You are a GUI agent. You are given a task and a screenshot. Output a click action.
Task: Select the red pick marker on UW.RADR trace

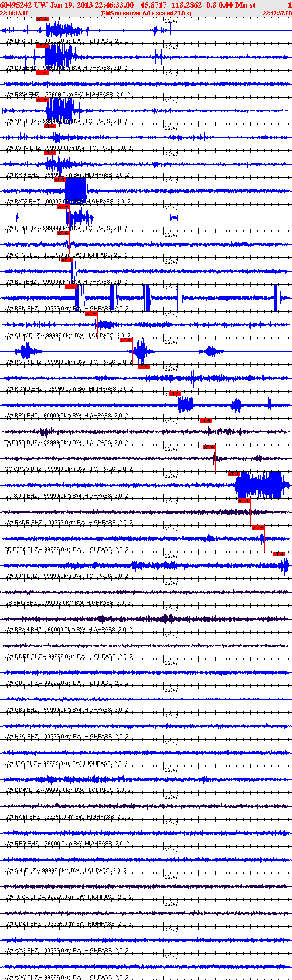pos(244,501)
